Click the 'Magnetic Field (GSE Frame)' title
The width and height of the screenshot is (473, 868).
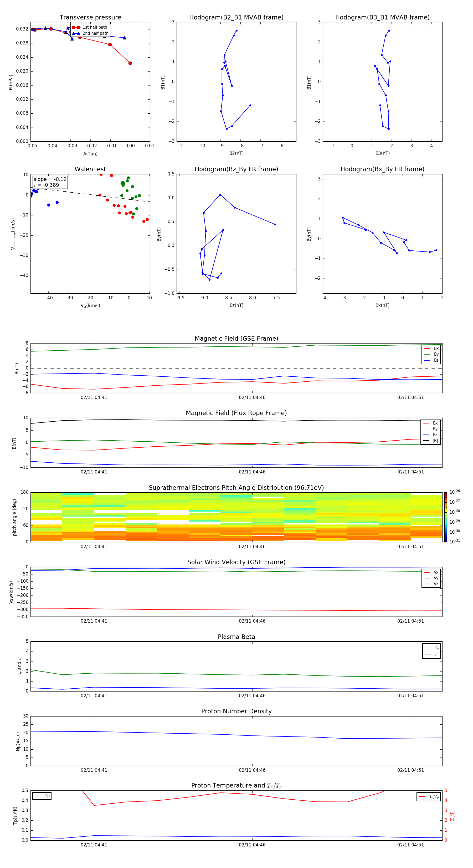(x=236, y=339)
